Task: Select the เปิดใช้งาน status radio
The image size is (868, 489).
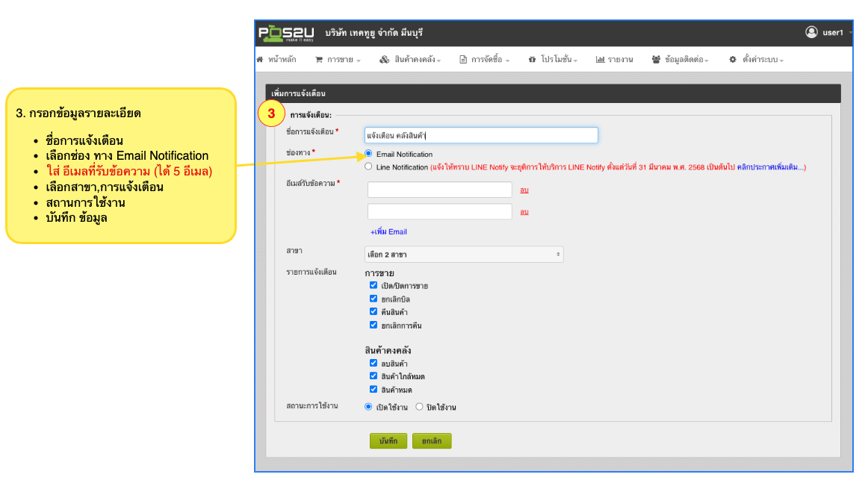Action: [369, 407]
